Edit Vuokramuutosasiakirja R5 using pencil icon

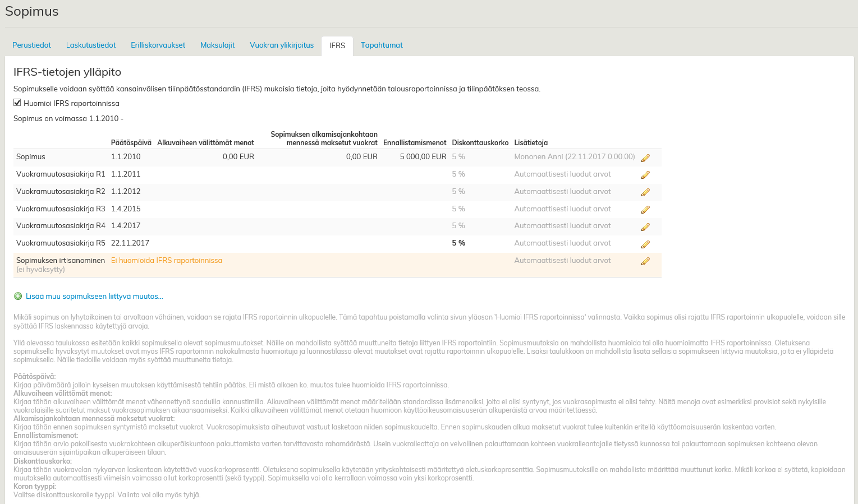[645, 244]
